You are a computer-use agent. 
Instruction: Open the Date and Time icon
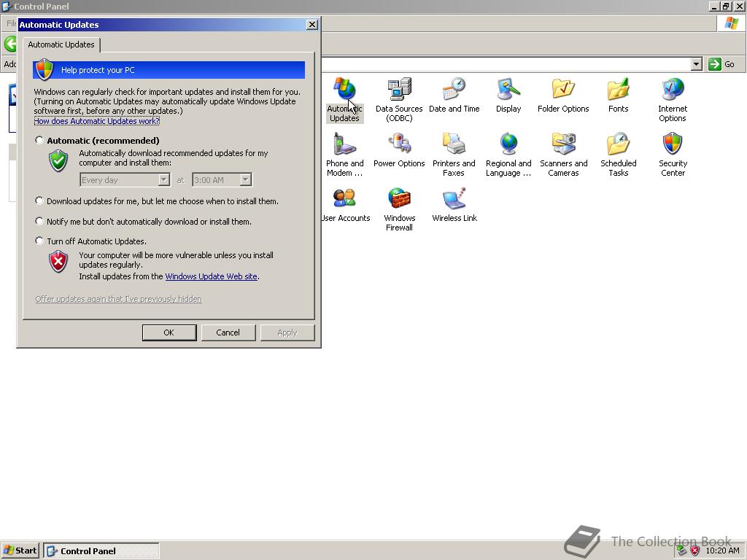[454, 96]
